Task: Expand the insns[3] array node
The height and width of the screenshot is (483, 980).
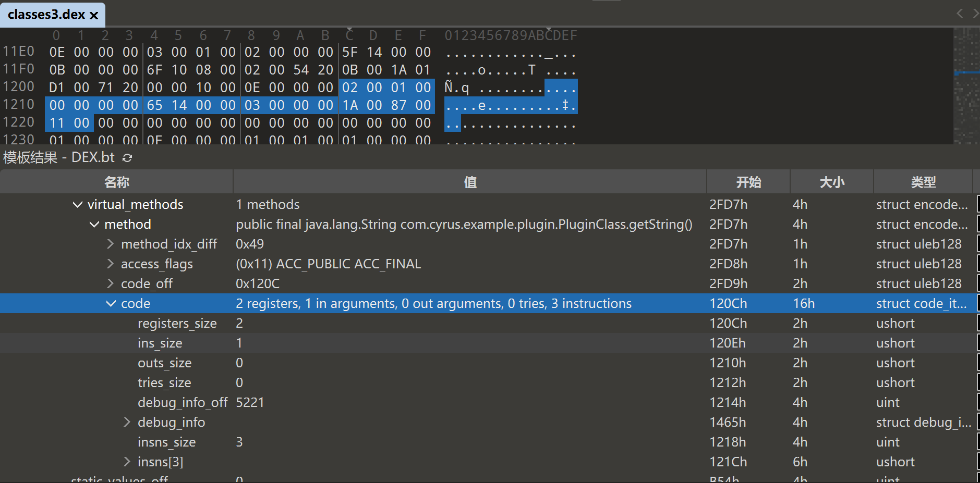Action: point(127,462)
